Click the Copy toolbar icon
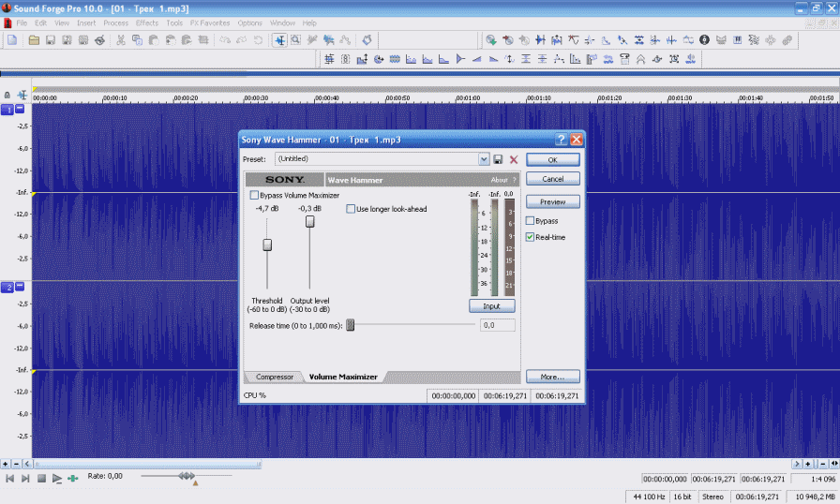 (x=137, y=40)
